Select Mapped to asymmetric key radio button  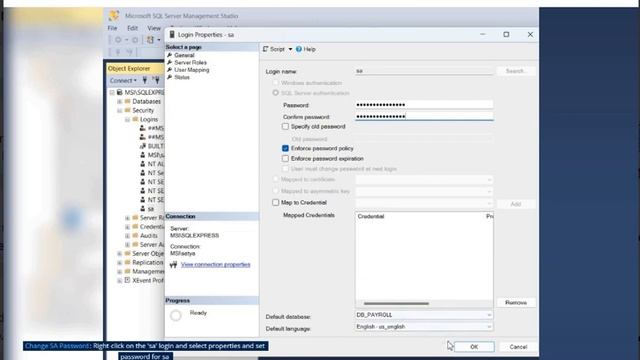[x=276, y=191]
